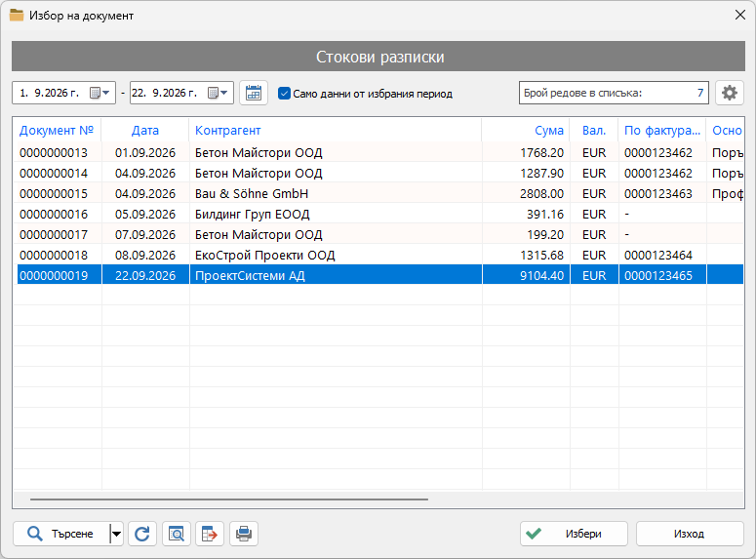Click the refresh list icon
The image size is (756, 559).
142,534
